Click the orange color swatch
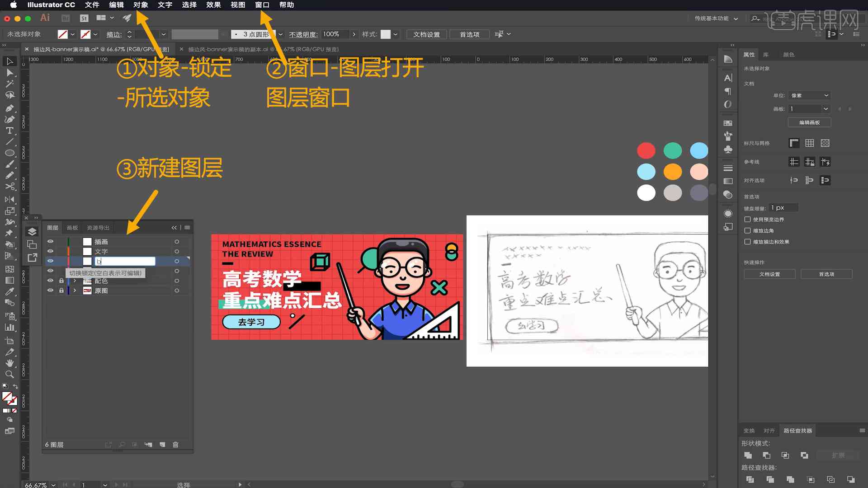This screenshot has width=868, height=488. pos(672,172)
